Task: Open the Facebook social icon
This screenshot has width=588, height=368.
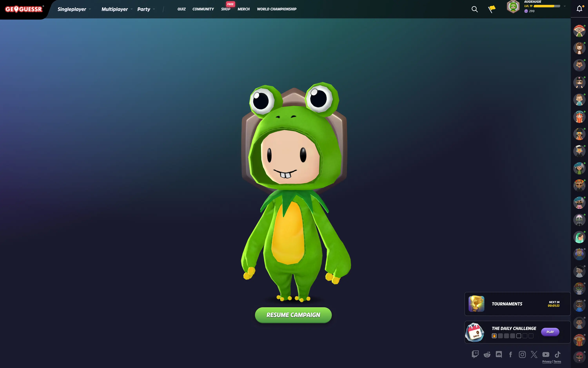Action: click(x=511, y=354)
